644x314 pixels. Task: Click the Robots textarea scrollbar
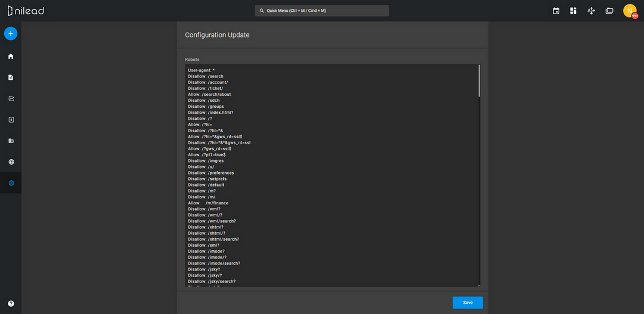point(479,80)
